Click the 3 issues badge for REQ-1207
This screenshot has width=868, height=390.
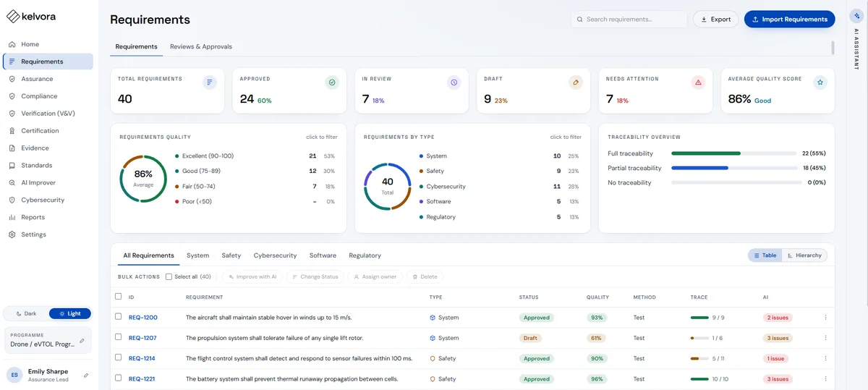[x=778, y=338]
